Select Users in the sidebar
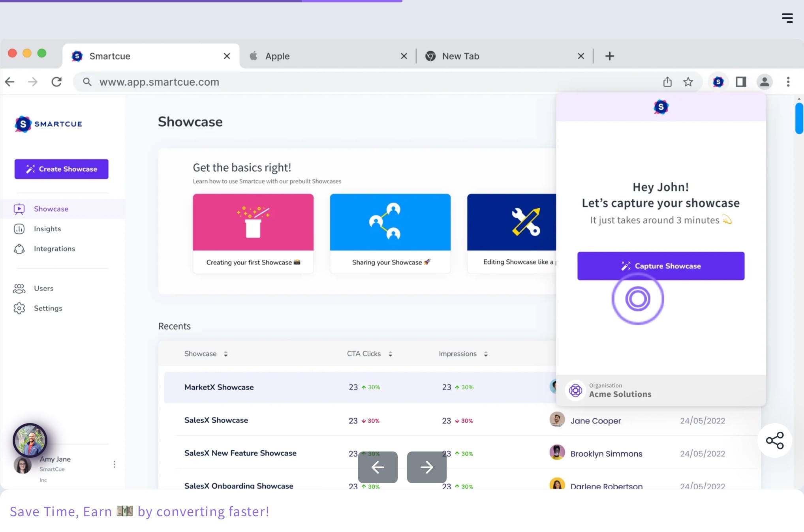The width and height of the screenshot is (804, 532). point(43,288)
